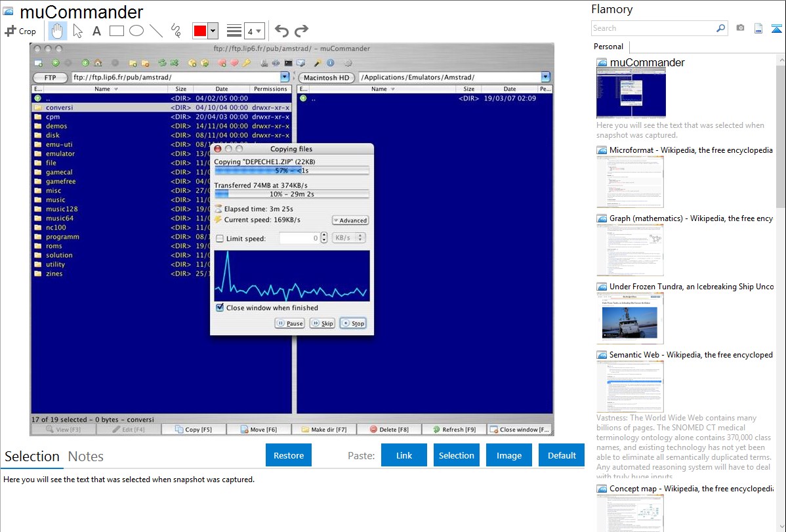The width and height of the screenshot is (786, 532).
Task: Click the Copy [F5] button
Action: coord(194,430)
